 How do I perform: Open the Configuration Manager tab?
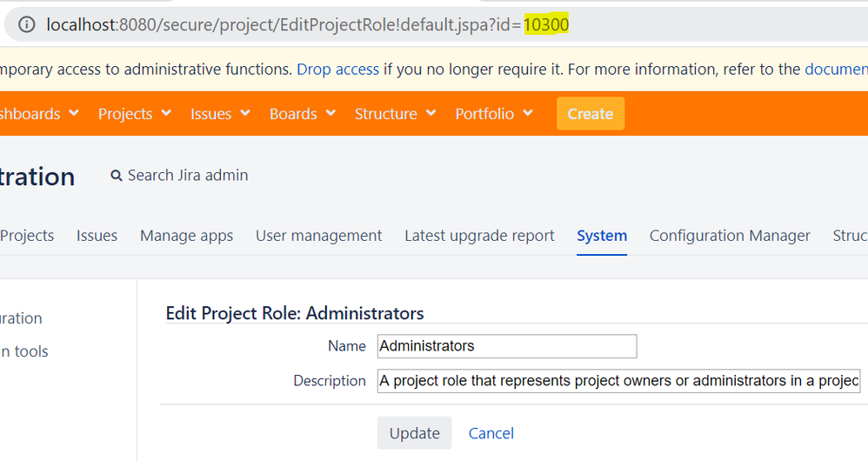730,236
